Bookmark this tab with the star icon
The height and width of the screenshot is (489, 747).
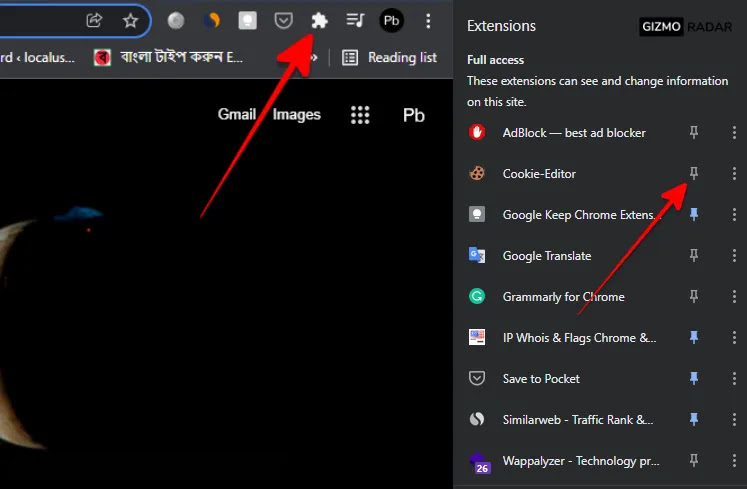(x=130, y=20)
